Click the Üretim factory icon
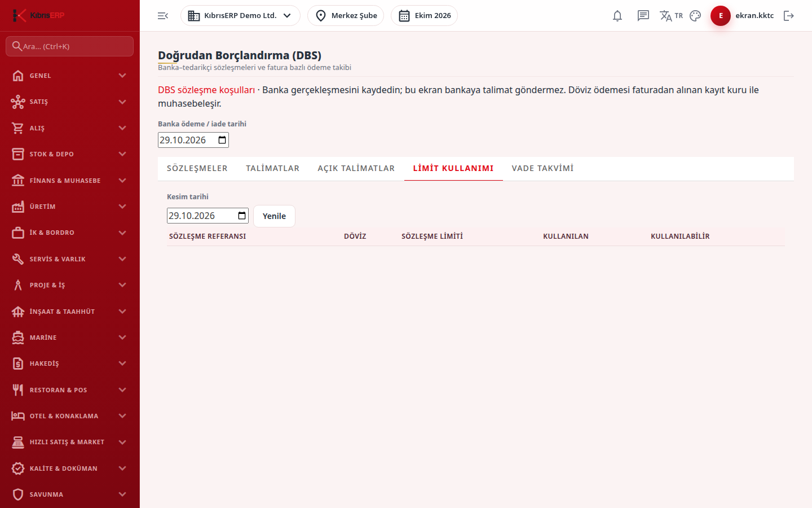The height and width of the screenshot is (508, 812). coord(18,207)
